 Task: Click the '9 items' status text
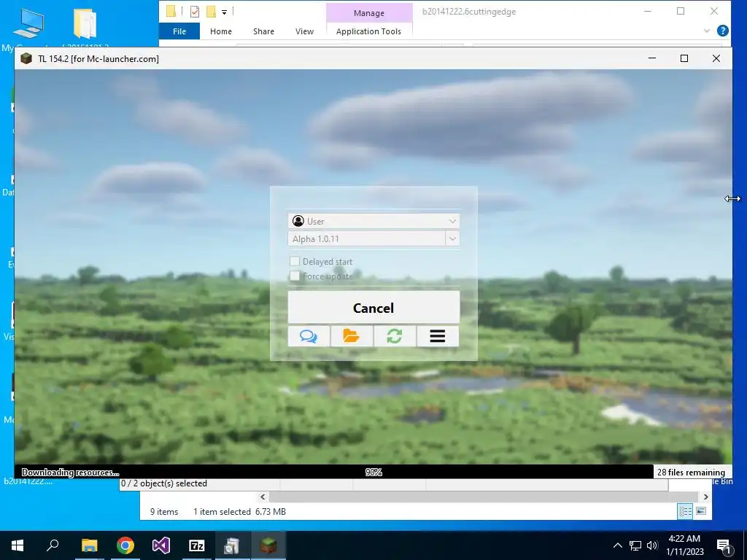tap(164, 511)
